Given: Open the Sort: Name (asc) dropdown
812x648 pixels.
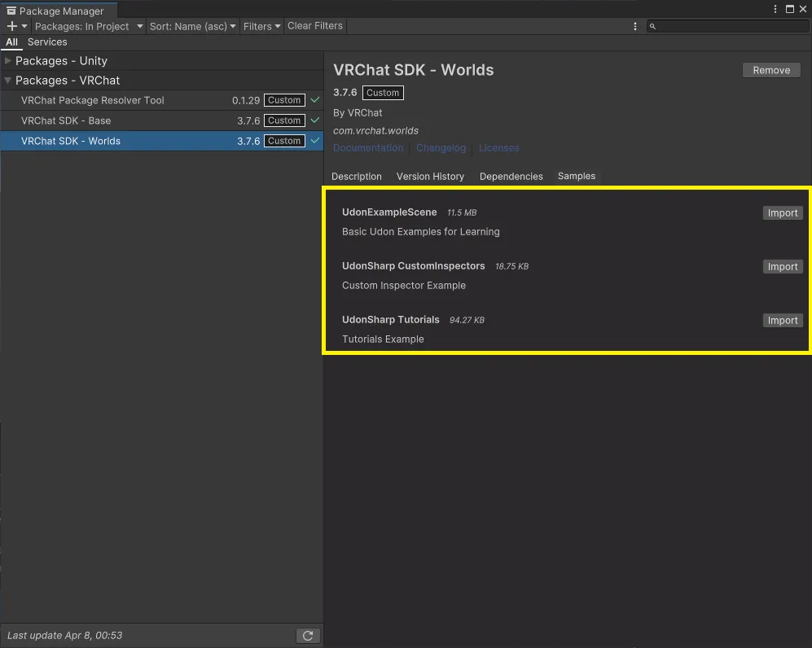Looking at the screenshot, I should (x=192, y=26).
